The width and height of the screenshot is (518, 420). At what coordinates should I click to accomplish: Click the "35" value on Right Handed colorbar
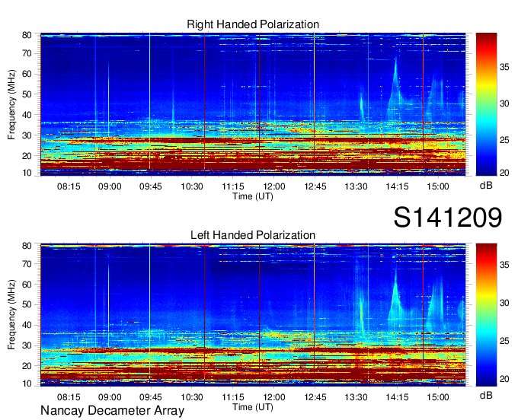point(504,67)
